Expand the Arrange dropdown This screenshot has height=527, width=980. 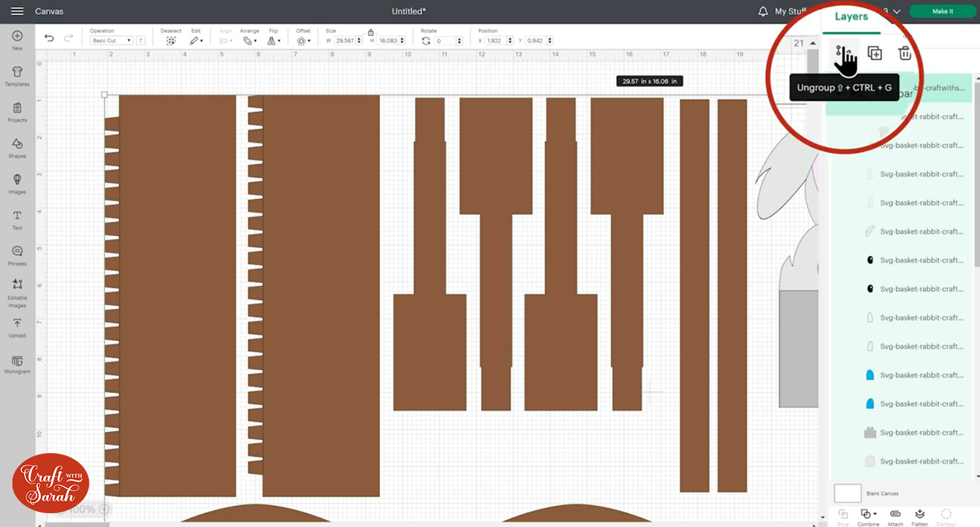[249, 41]
